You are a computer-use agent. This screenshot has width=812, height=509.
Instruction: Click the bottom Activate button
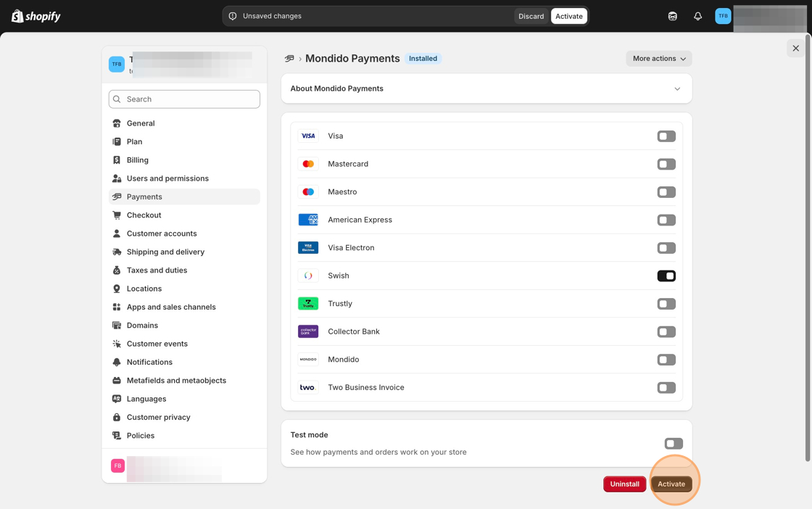pyautogui.click(x=671, y=484)
